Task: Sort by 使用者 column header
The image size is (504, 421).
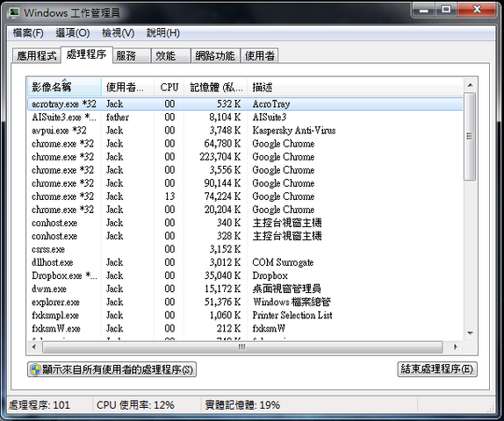Action: [127, 87]
